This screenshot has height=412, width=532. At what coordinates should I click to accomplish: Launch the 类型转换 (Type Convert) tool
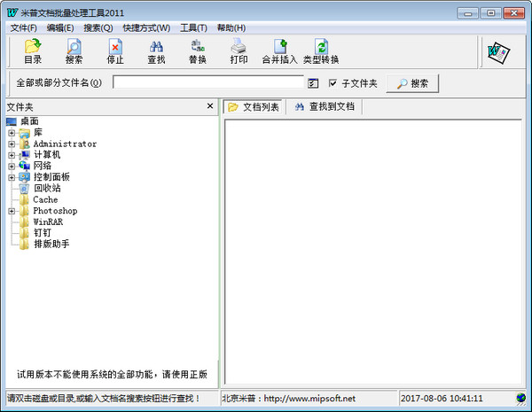pos(320,52)
